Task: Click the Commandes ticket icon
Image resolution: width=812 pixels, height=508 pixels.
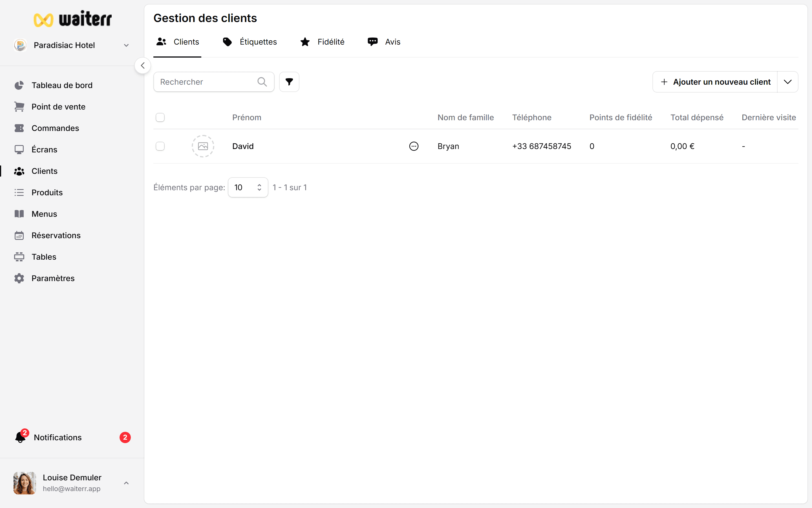Action: (19, 128)
